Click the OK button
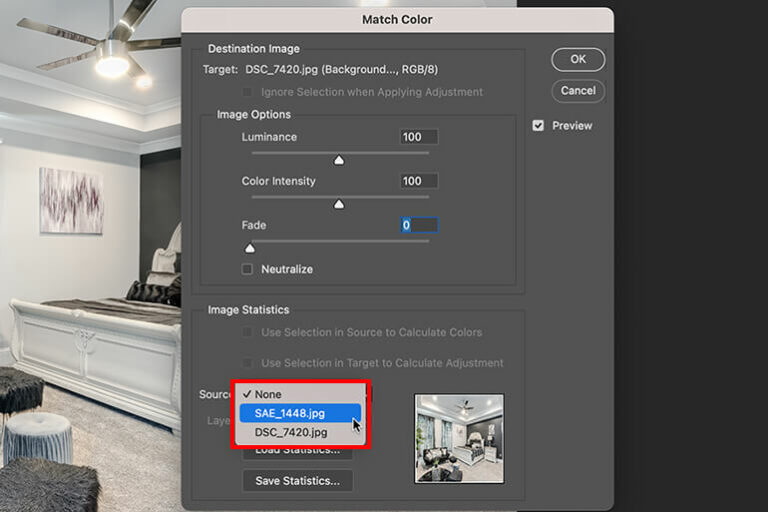Viewport: 768px width, 512px height. pyautogui.click(x=578, y=59)
